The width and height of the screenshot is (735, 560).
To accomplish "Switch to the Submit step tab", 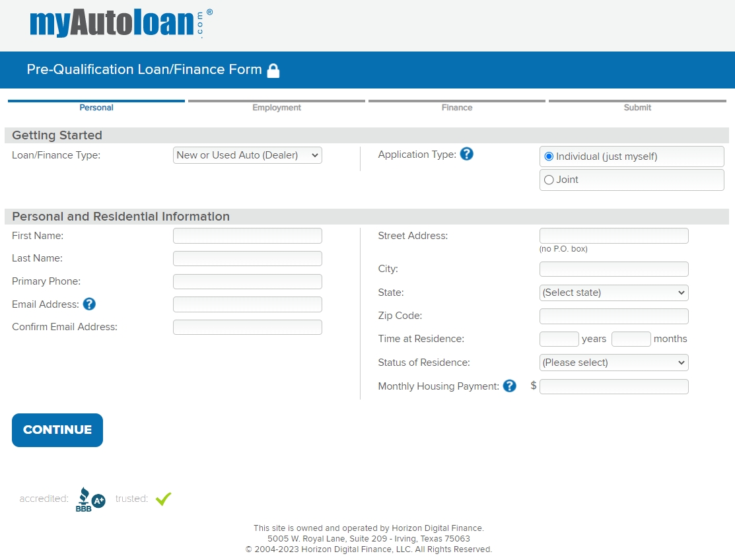I will point(637,106).
